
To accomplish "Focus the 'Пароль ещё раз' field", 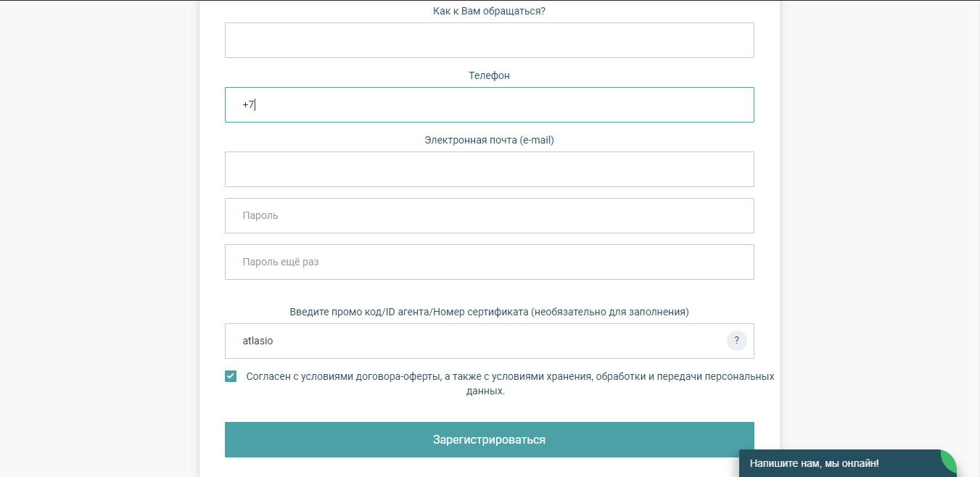I will coord(489,262).
